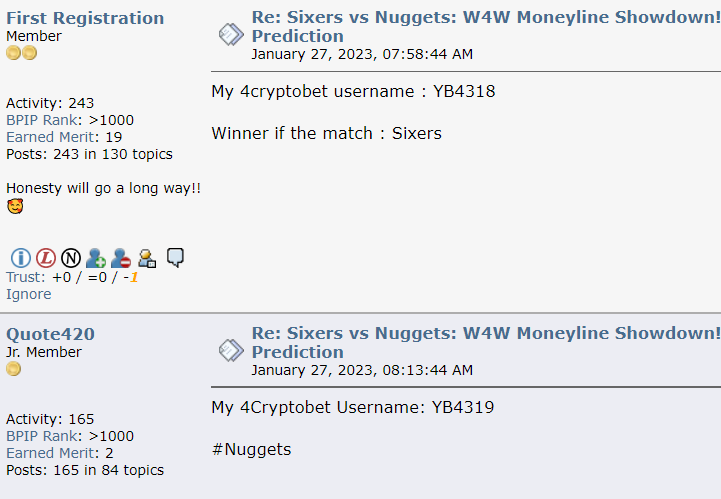This screenshot has height=499, width=721.
Task: Click the remove user minus icon
Action: (121, 258)
